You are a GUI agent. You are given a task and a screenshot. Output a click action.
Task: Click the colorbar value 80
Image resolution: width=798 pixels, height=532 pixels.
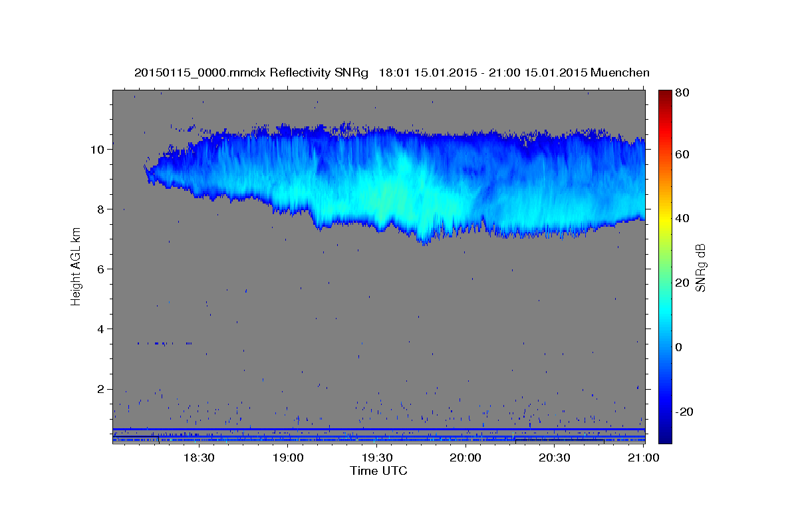pyautogui.click(x=681, y=92)
